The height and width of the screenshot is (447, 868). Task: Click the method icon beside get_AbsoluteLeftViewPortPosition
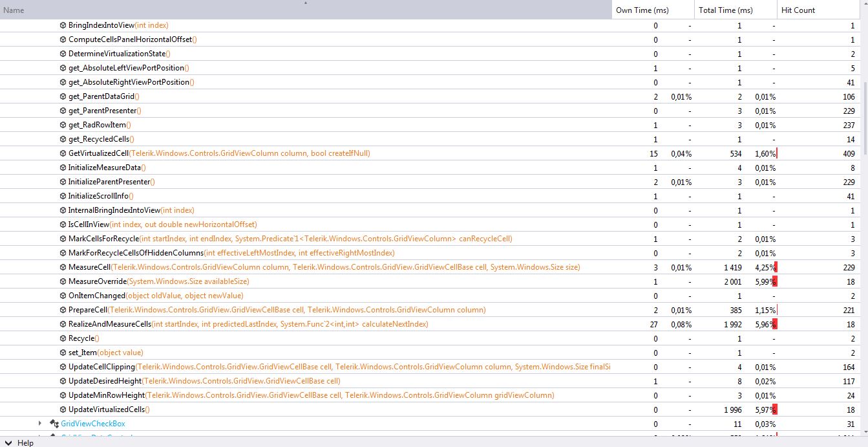click(63, 68)
